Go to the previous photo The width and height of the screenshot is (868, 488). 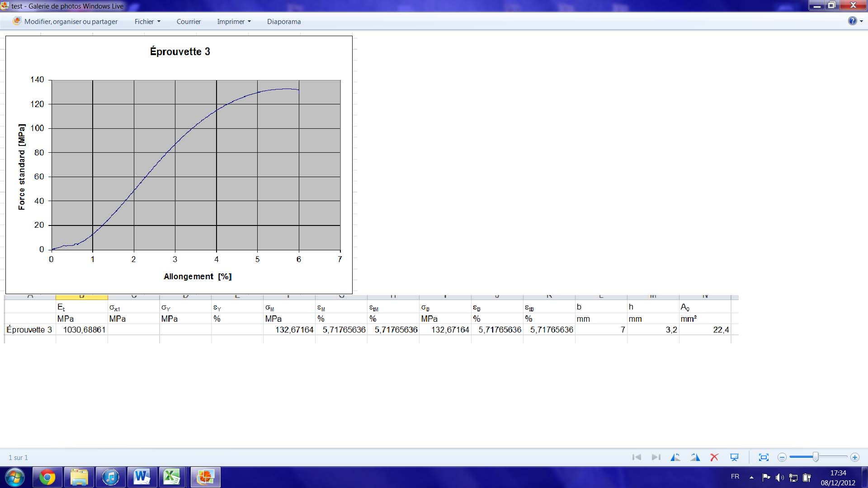637,457
